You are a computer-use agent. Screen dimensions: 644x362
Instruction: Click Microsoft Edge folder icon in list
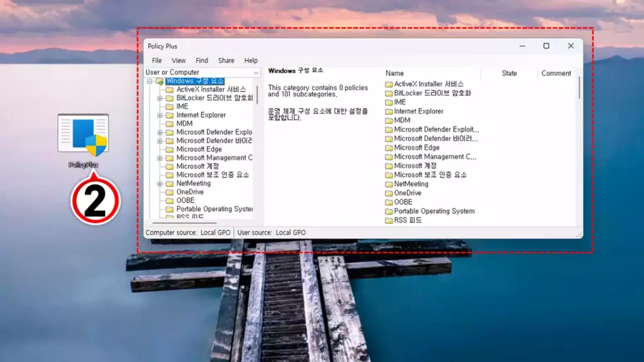tap(389, 148)
